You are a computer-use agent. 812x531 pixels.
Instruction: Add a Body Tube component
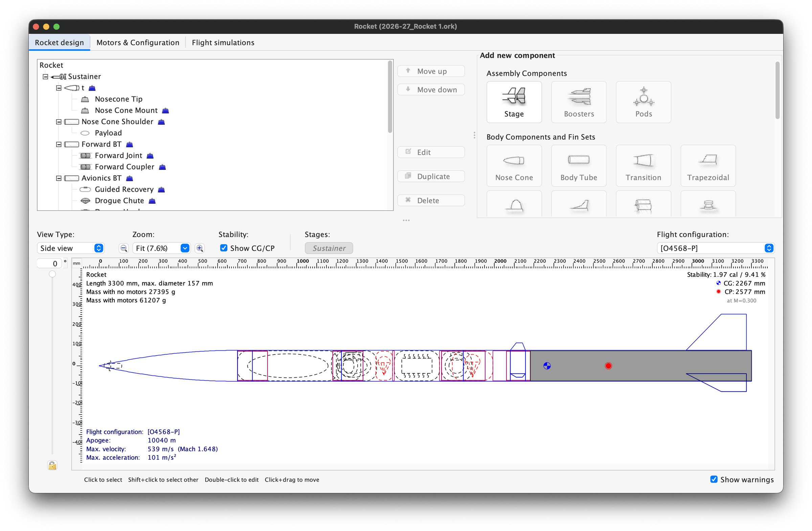point(579,165)
